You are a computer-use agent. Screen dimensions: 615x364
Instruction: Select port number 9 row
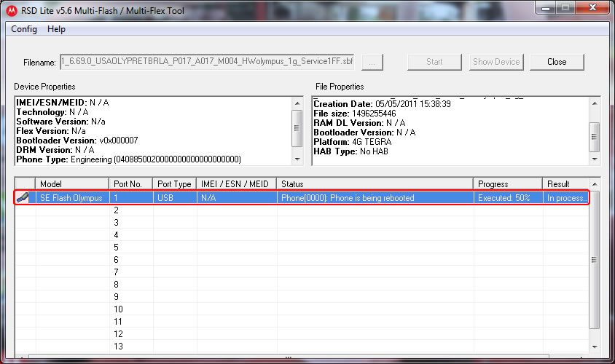pyautogui.click(x=302, y=296)
